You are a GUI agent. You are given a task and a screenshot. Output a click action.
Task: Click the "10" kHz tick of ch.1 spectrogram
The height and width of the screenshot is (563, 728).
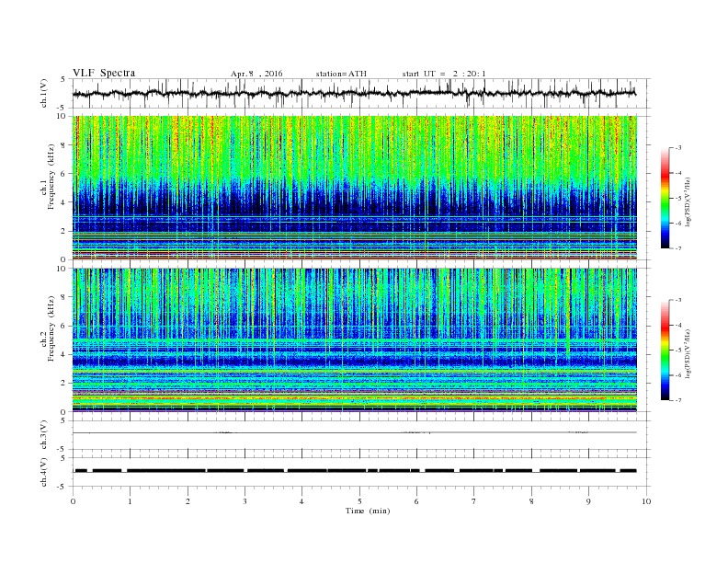point(63,116)
